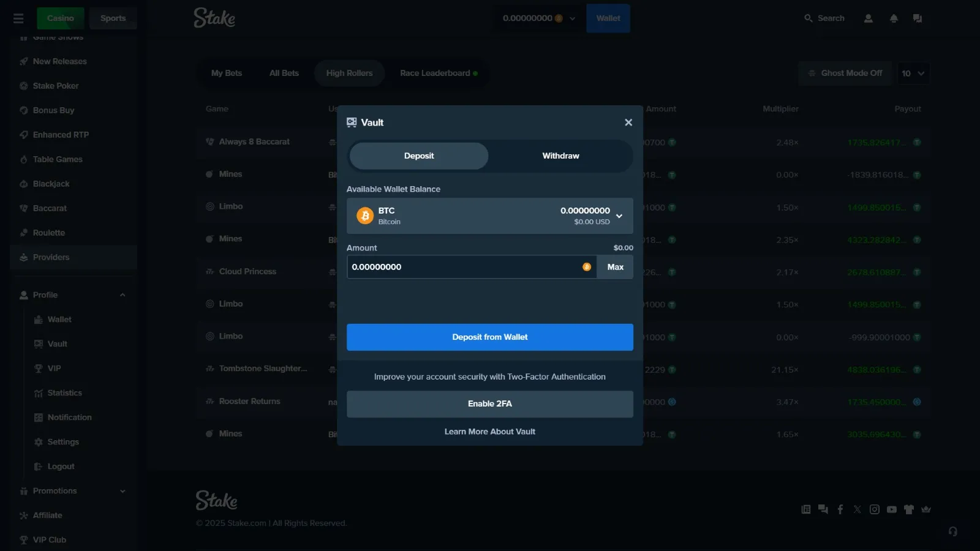Open the user profile icon in header
The height and width of the screenshot is (551, 980).
[868, 18]
